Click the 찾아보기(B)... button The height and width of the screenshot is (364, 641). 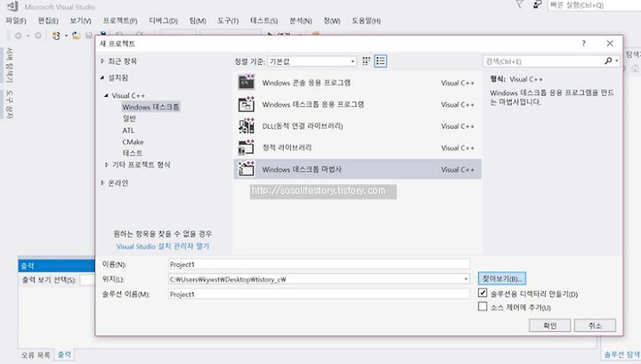click(501, 279)
